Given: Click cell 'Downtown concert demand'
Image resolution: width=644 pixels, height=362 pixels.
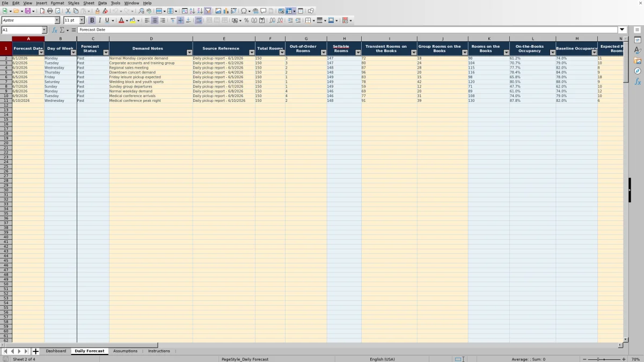Looking at the screenshot, I should [x=151, y=72].
